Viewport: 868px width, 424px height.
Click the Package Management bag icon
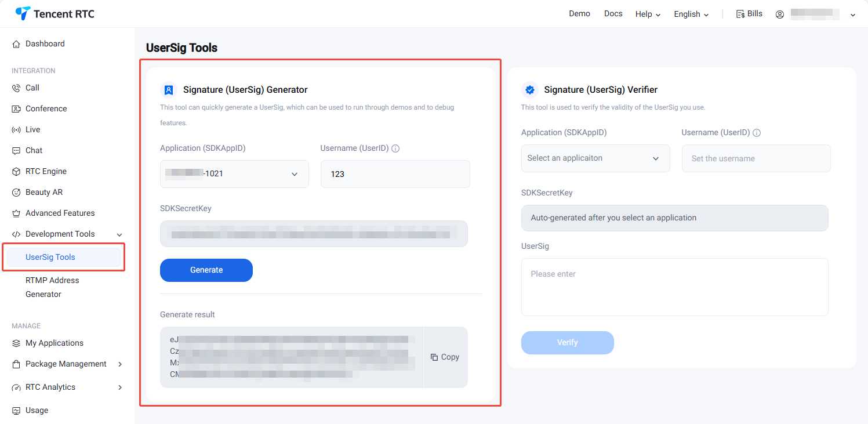tap(16, 364)
